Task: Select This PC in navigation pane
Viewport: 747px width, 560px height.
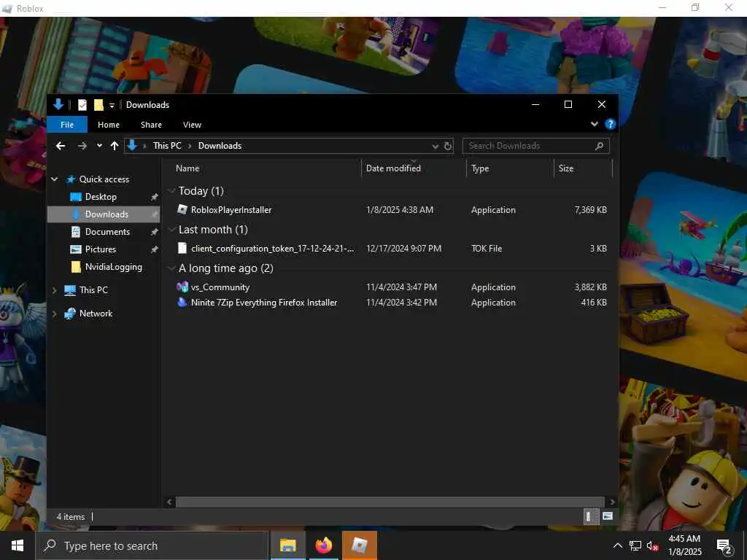Action: (93, 290)
